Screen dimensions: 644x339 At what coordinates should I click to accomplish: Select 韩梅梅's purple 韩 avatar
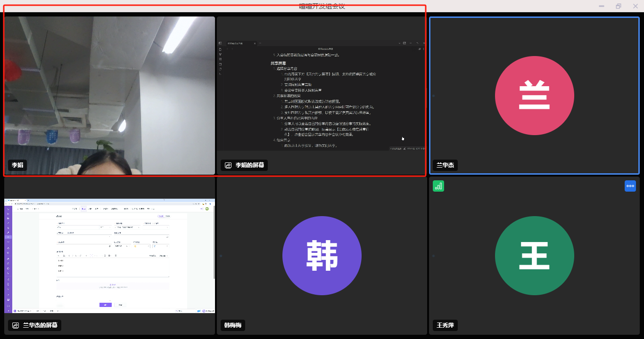pos(322,256)
